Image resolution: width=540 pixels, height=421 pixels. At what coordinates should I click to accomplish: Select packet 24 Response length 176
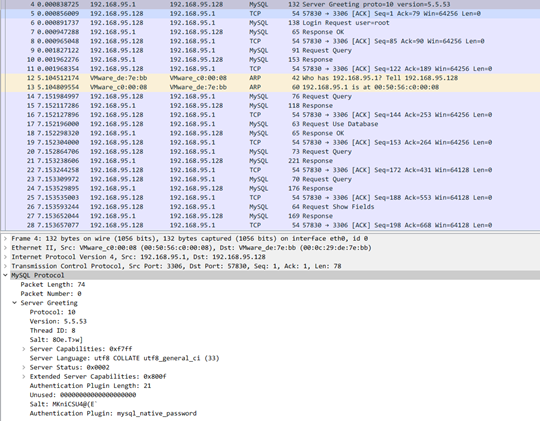coord(270,188)
